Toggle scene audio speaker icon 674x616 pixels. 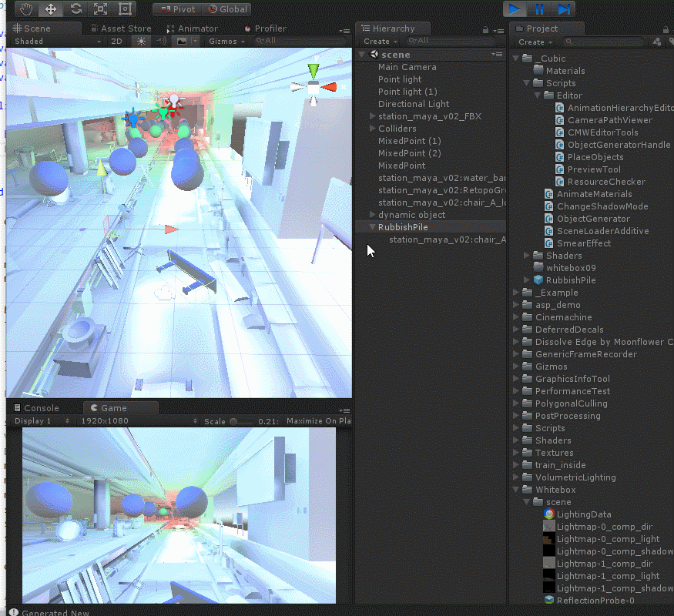pos(161,42)
